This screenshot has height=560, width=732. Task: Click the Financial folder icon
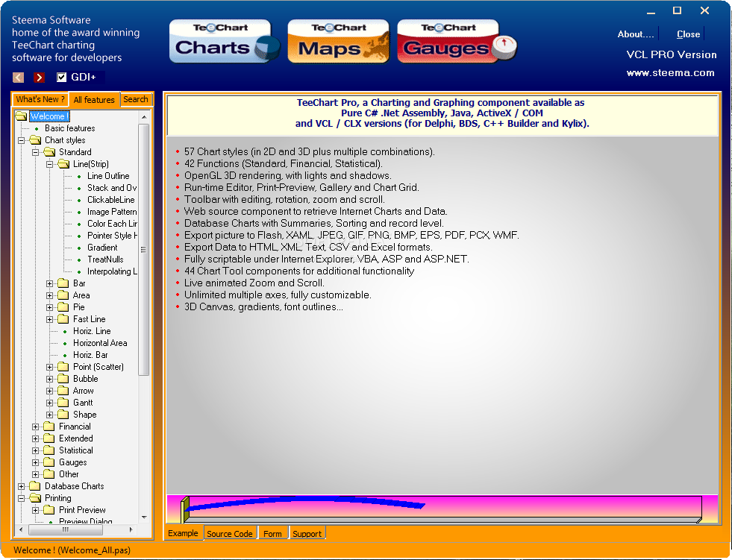[x=49, y=426]
